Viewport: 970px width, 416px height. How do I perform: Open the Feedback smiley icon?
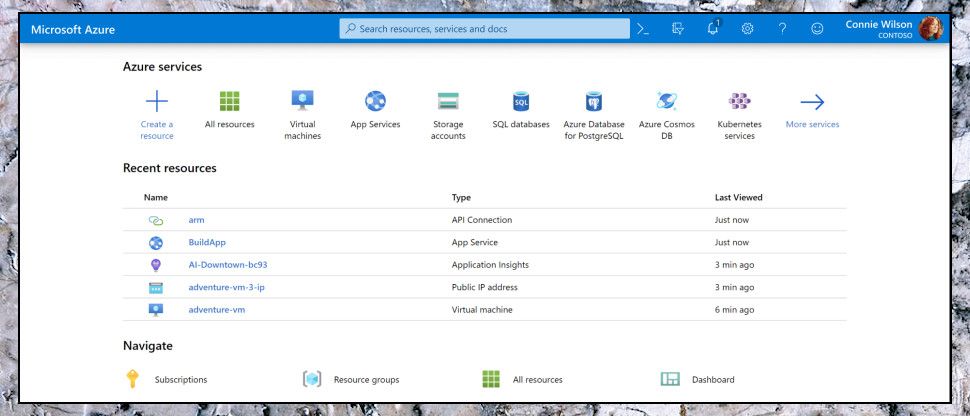(x=817, y=28)
